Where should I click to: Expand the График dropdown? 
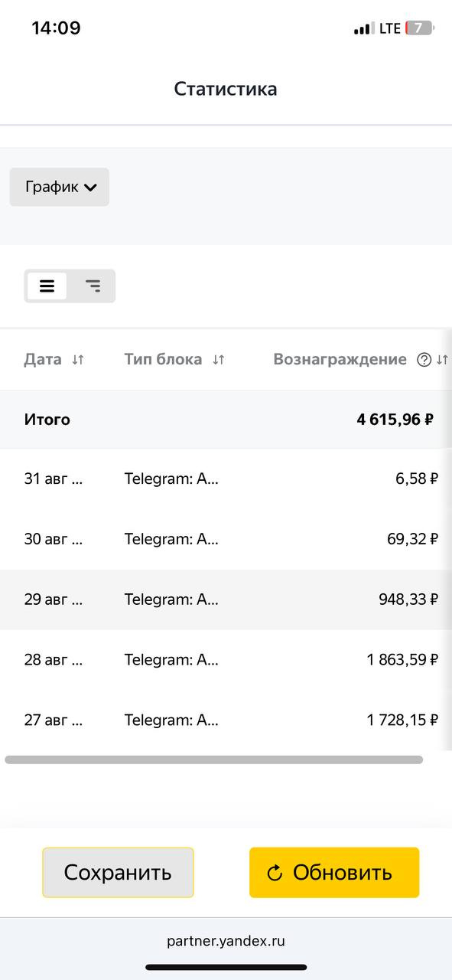coord(60,187)
